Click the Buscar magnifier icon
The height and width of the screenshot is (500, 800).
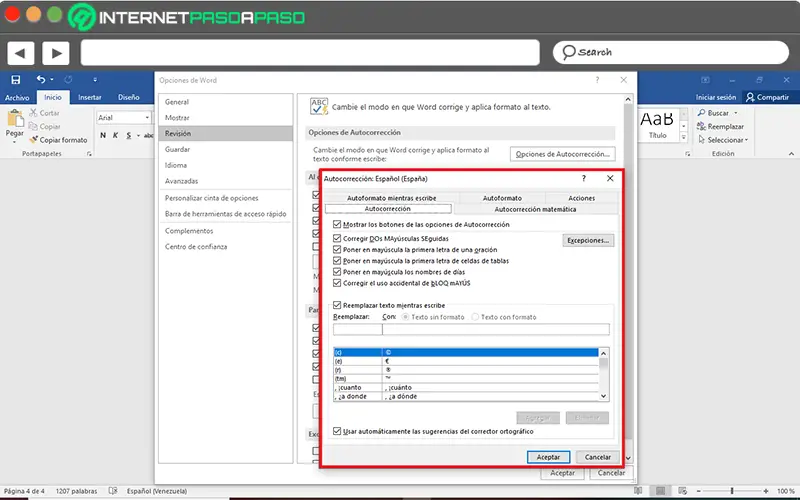(x=702, y=112)
